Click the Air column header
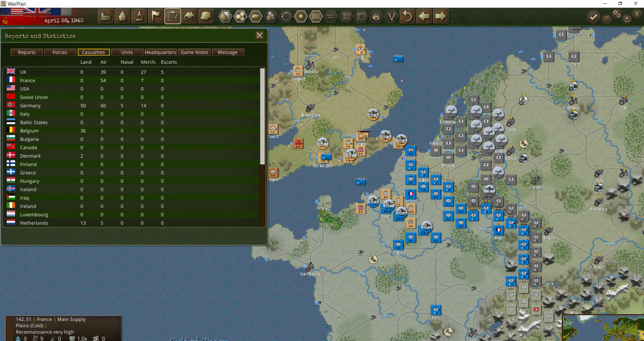Image resolution: width=644 pixels, height=341 pixels. [x=103, y=62]
